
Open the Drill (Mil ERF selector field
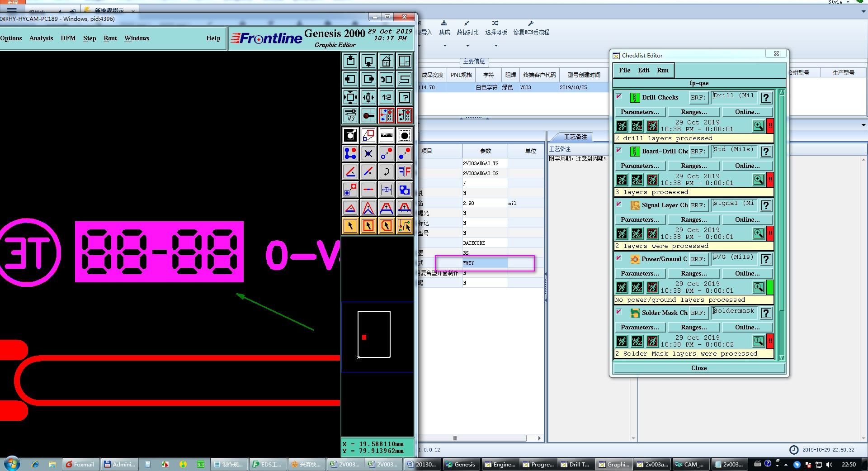(734, 97)
